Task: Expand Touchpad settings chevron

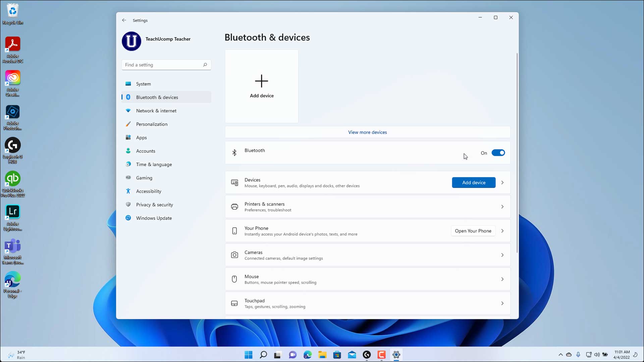Action: (x=502, y=303)
